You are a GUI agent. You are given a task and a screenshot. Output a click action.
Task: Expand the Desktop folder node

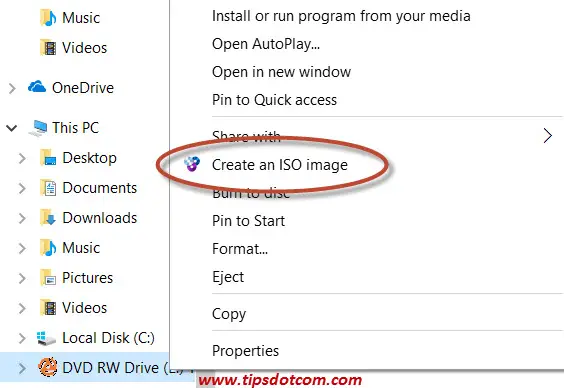coord(22,158)
